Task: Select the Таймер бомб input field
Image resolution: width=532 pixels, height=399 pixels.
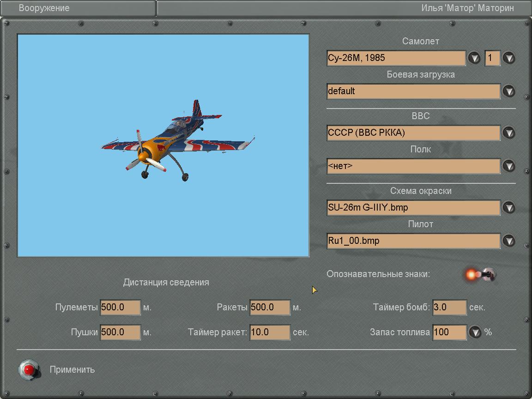Action: coord(449,307)
